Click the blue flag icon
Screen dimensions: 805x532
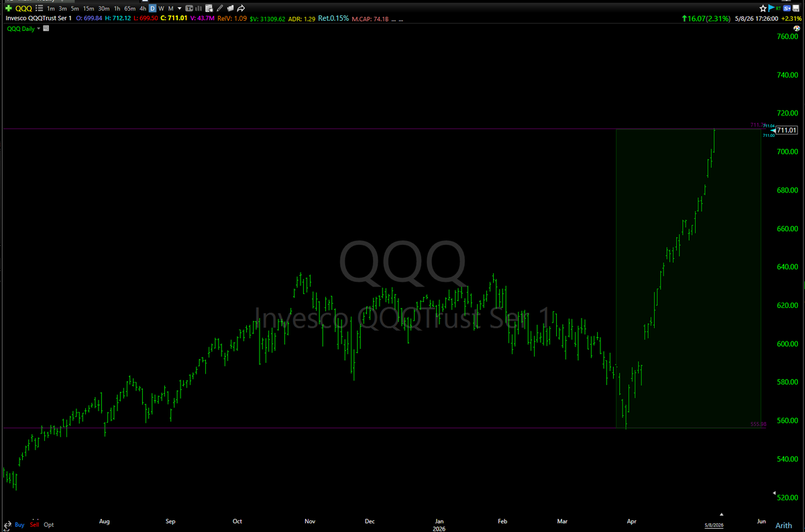pyautogui.click(x=771, y=8)
